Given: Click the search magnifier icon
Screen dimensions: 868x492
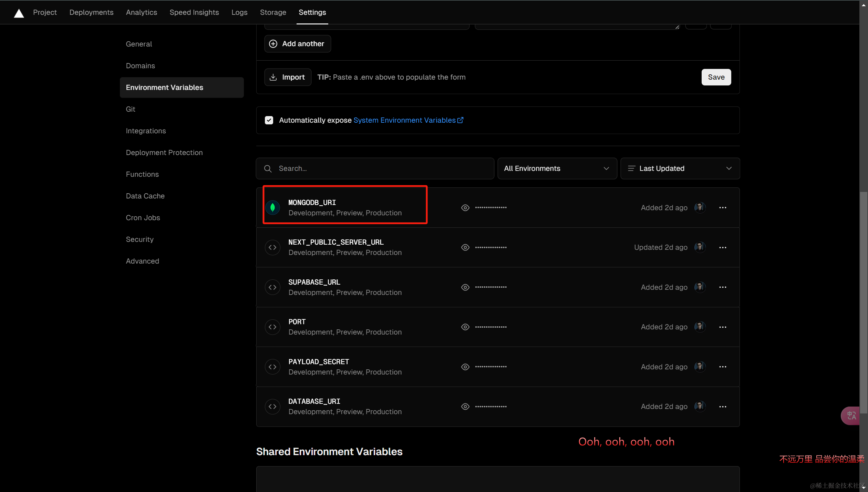Looking at the screenshot, I should pos(268,168).
